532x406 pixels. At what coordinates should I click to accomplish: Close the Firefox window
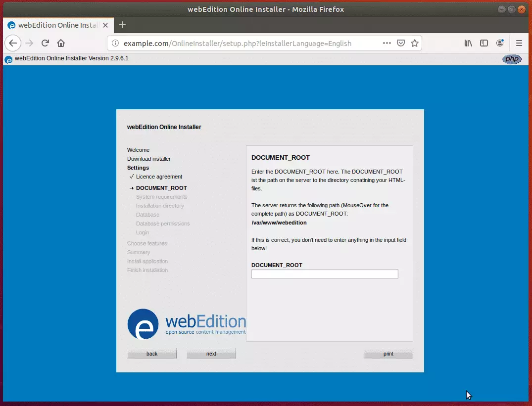coord(522,9)
